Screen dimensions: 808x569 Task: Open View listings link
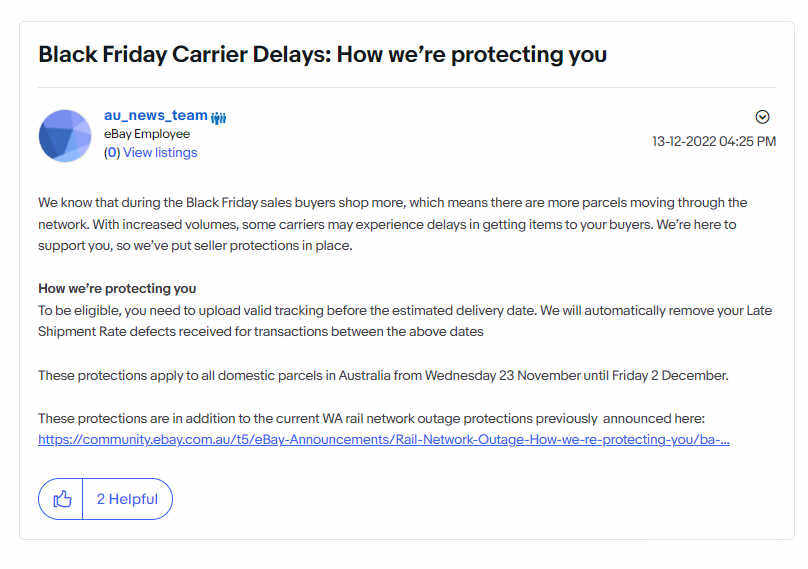click(160, 153)
